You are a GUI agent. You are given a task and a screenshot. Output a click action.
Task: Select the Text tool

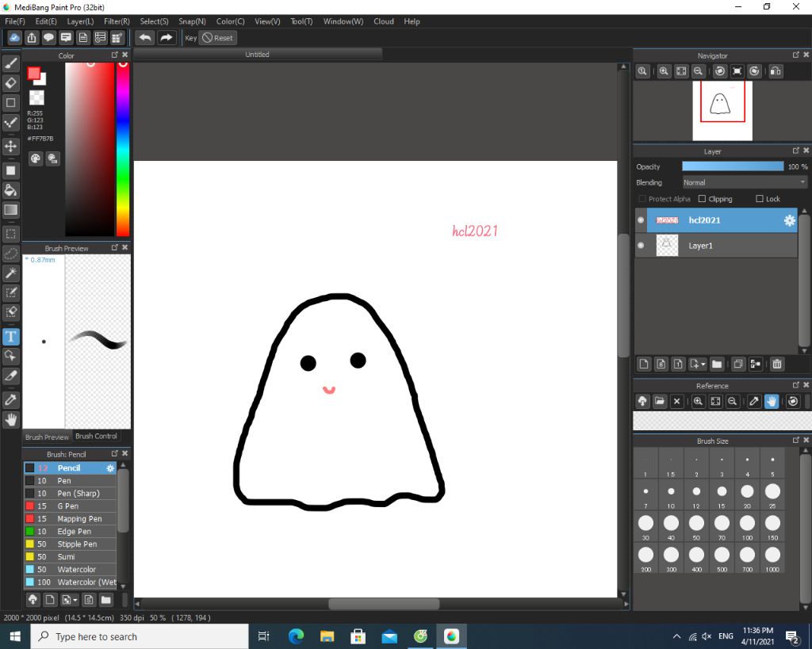coord(11,337)
